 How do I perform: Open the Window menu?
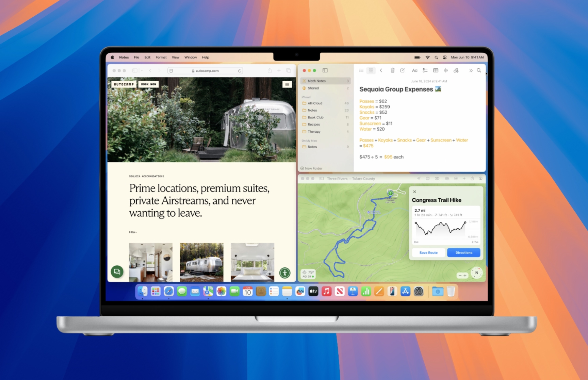[191, 57]
